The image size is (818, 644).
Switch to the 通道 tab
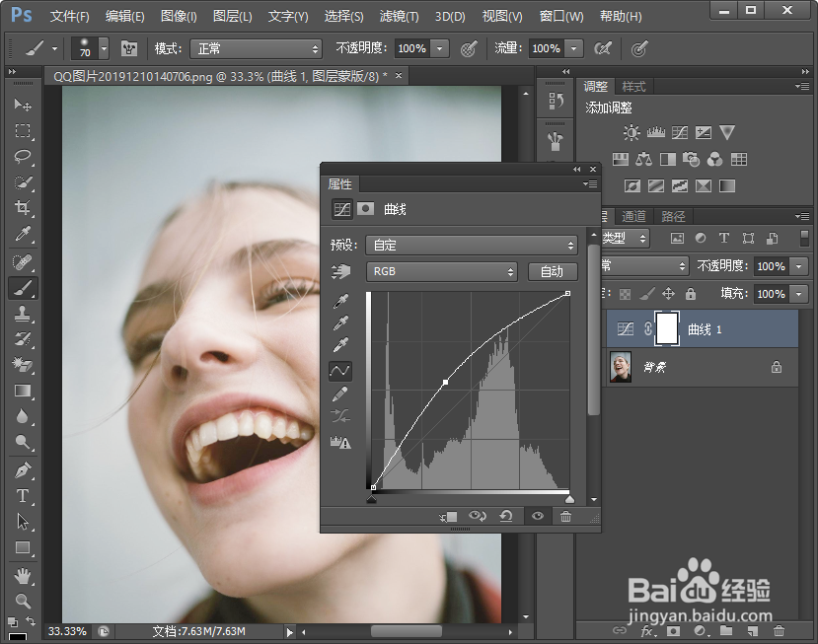coord(633,216)
